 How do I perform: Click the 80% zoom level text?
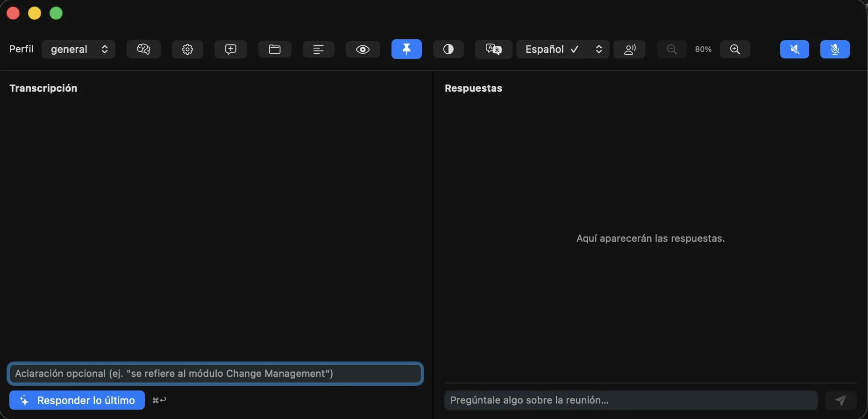(704, 49)
